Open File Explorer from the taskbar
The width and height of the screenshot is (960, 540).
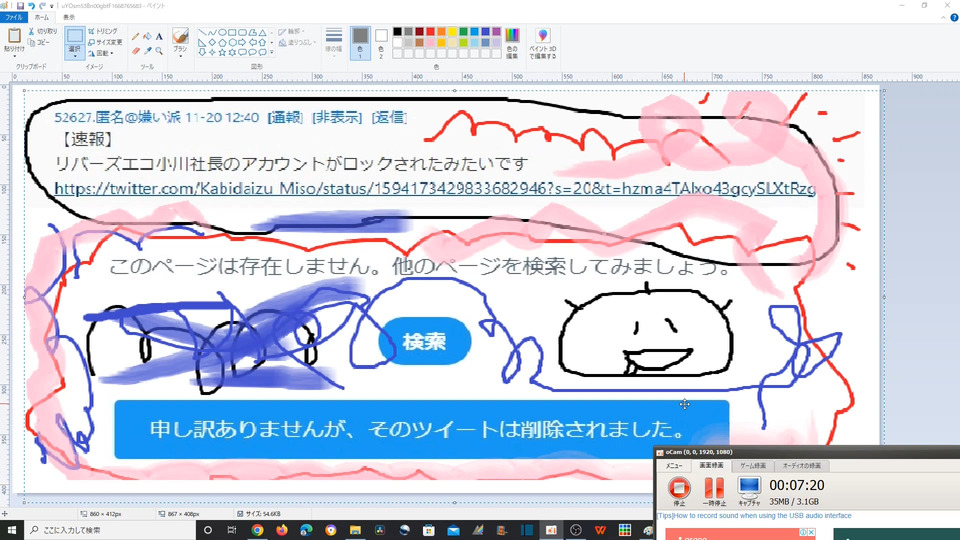pos(355,530)
